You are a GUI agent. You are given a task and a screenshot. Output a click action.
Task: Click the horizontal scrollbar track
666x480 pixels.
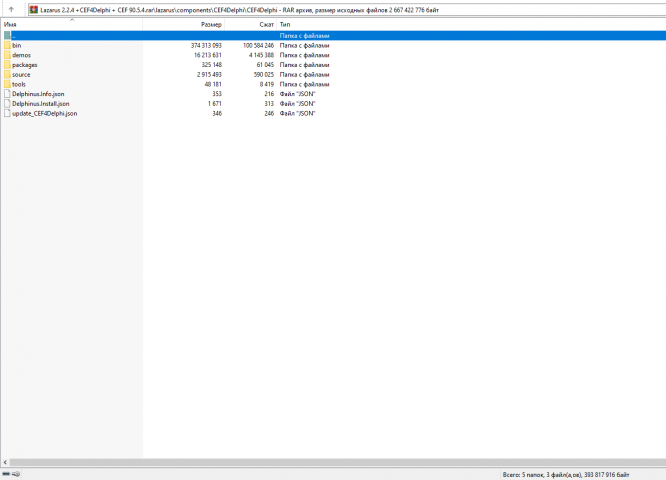(x=338, y=462)
